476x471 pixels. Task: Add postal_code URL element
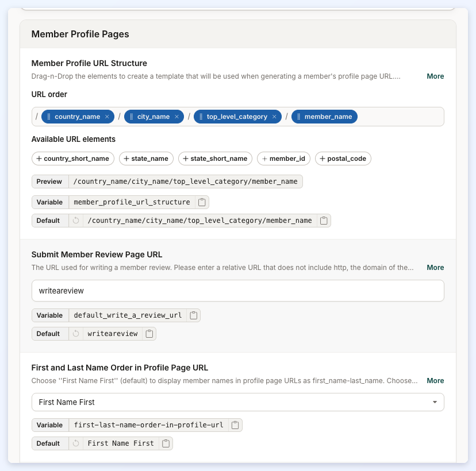tap(343, 159)
